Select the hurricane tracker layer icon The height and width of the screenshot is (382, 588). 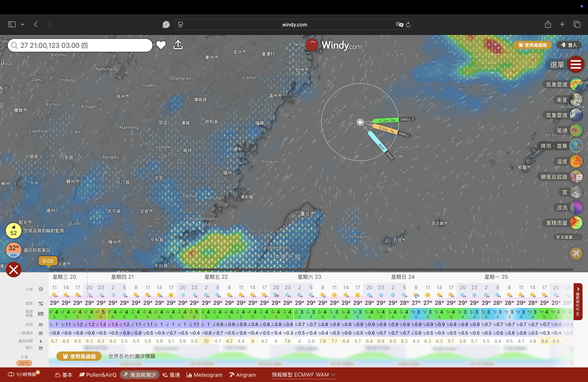[x=576, y=177]
